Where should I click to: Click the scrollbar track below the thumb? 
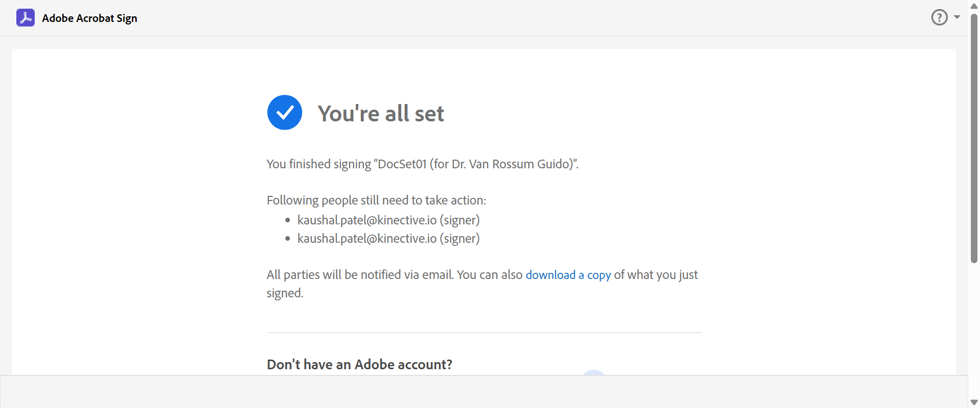(x=974, y=331)
